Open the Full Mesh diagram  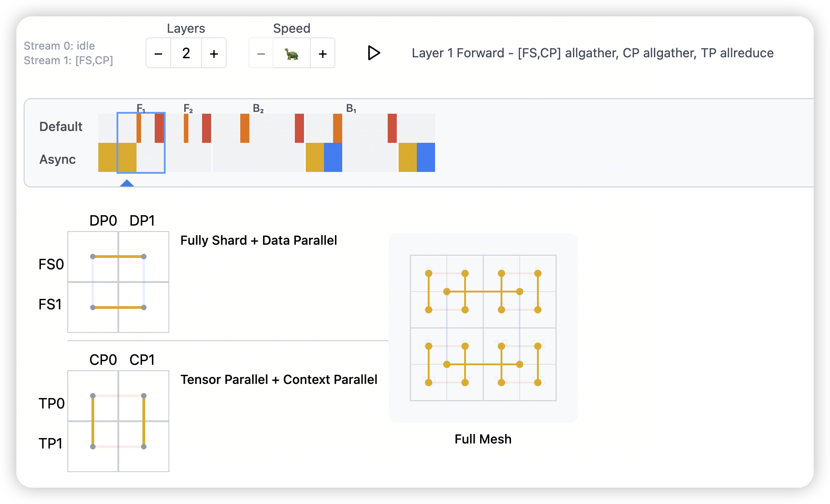(x=483, y=328)
